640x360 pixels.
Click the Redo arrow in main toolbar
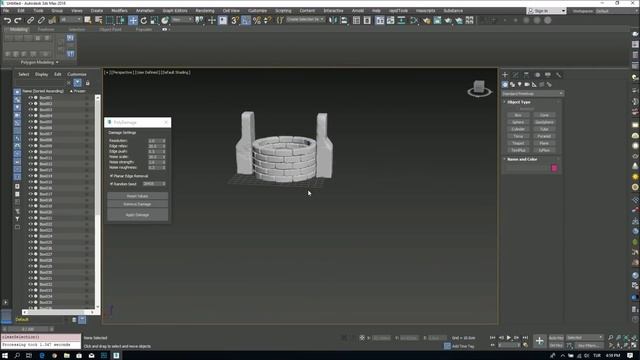point(18,20)
